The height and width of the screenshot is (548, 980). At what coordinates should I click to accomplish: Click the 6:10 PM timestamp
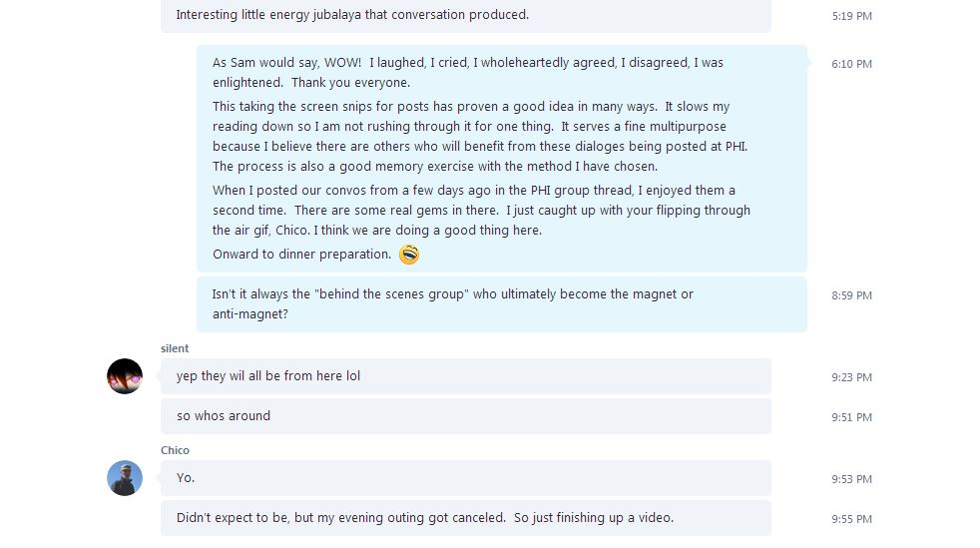(851, 64)
